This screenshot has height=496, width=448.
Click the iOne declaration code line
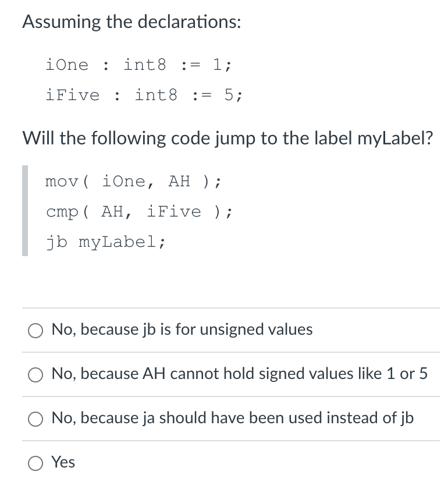139,65
